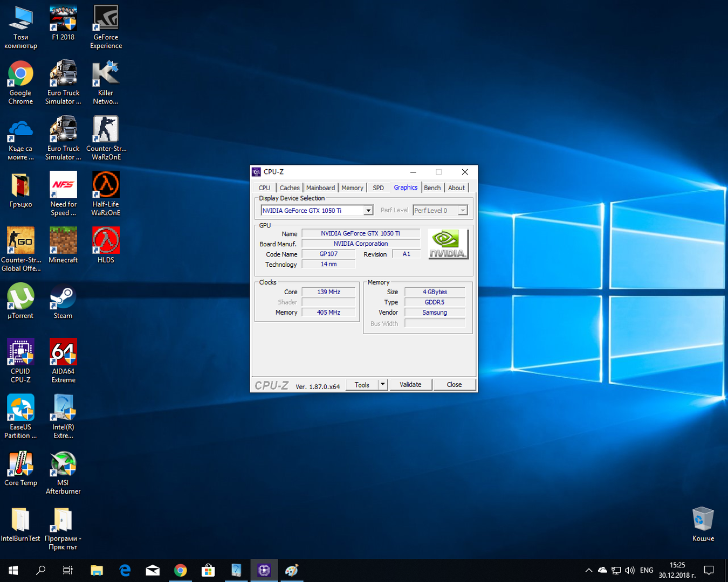Open the Steam desktop shortcut

coord(63,301)
